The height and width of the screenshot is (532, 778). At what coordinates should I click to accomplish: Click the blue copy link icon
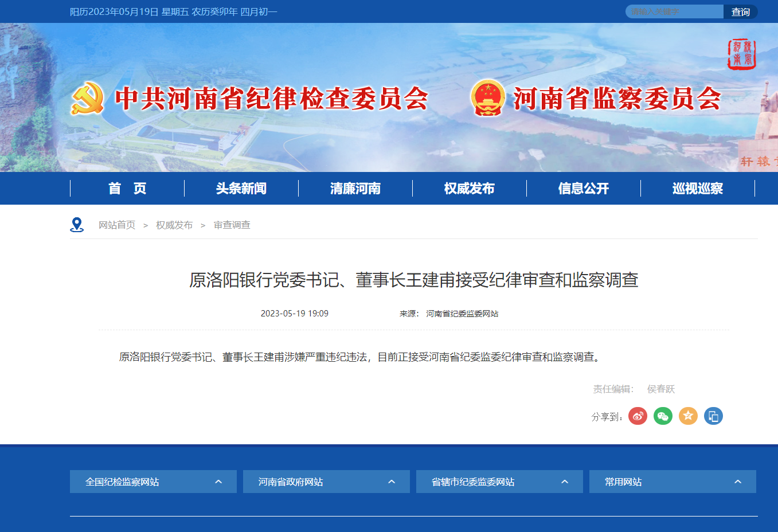click(713, 416)
